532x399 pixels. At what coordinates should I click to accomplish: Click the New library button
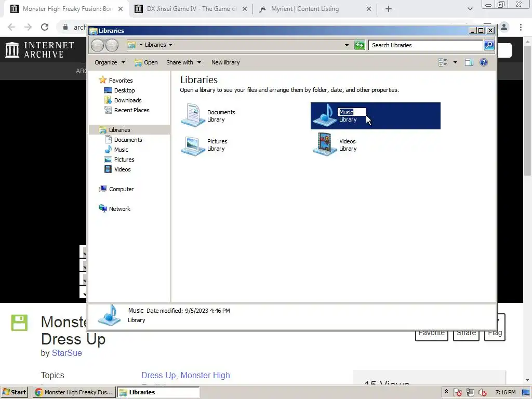[225, 62]
